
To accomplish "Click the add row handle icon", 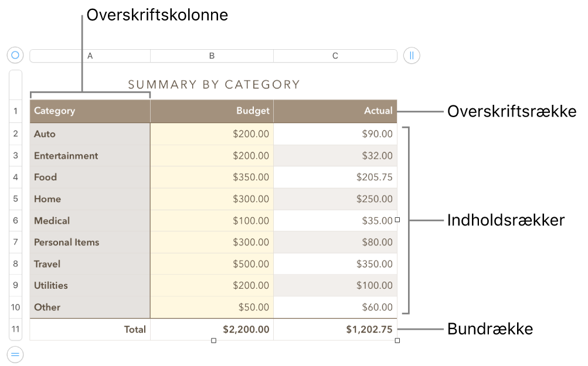I will (15, 354).
